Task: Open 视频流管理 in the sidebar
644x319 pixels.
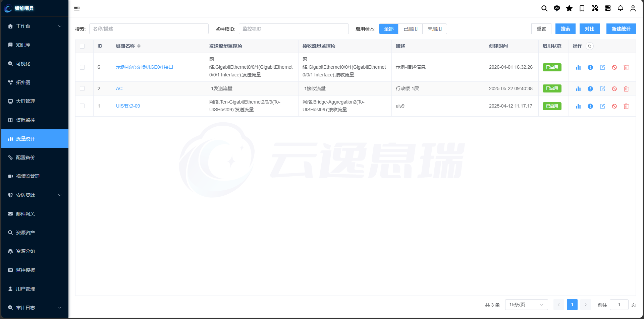Action: click(35, 176)
